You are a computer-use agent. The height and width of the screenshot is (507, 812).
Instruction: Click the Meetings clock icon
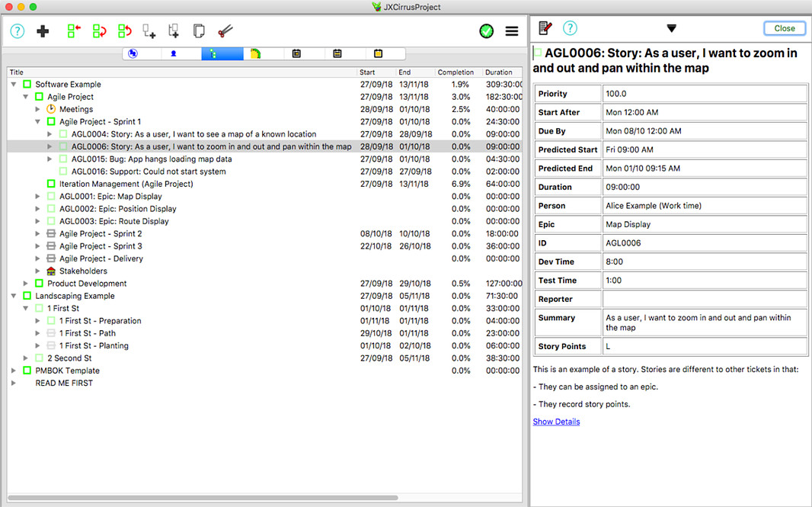[51, 109]
